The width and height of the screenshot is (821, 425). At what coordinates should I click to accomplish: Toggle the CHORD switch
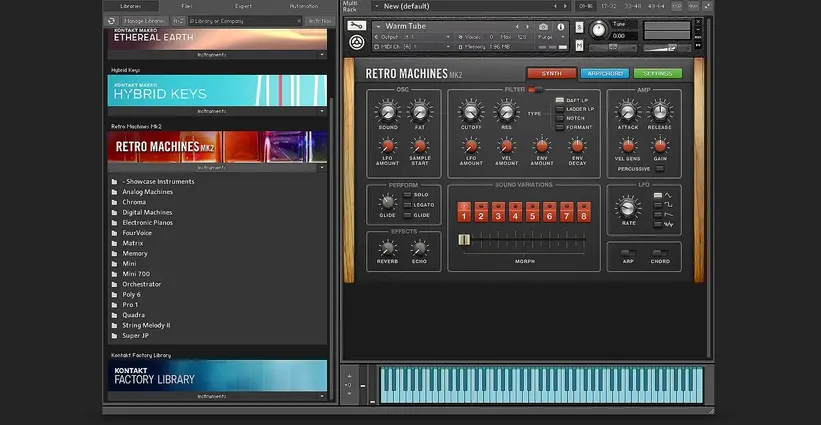[660, 253]
